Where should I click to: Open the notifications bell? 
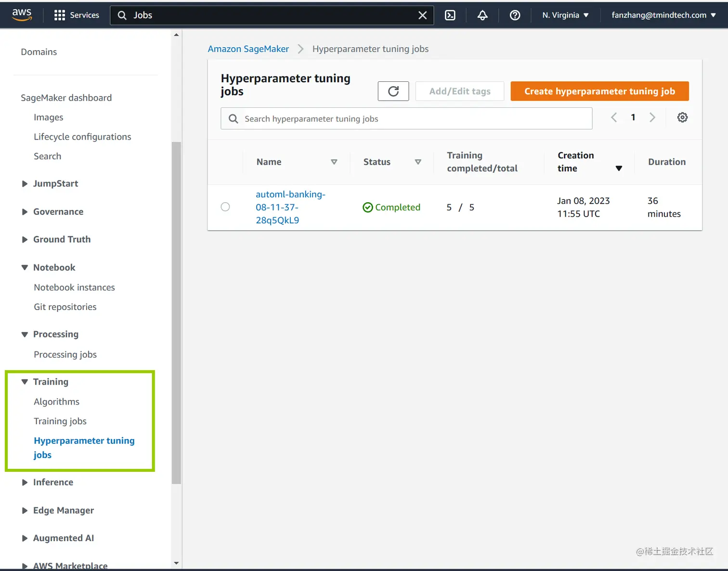tap(482, 15)
